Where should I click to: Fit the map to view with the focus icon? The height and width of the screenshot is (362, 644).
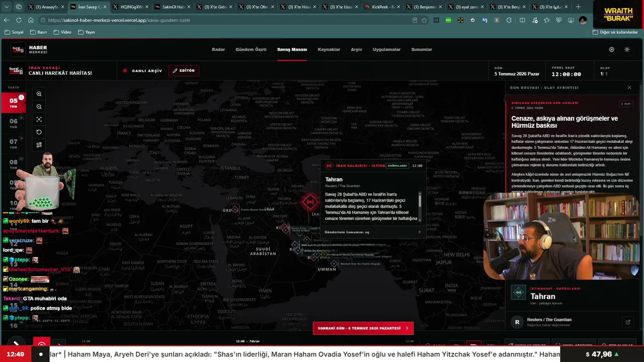click(39, 119)
